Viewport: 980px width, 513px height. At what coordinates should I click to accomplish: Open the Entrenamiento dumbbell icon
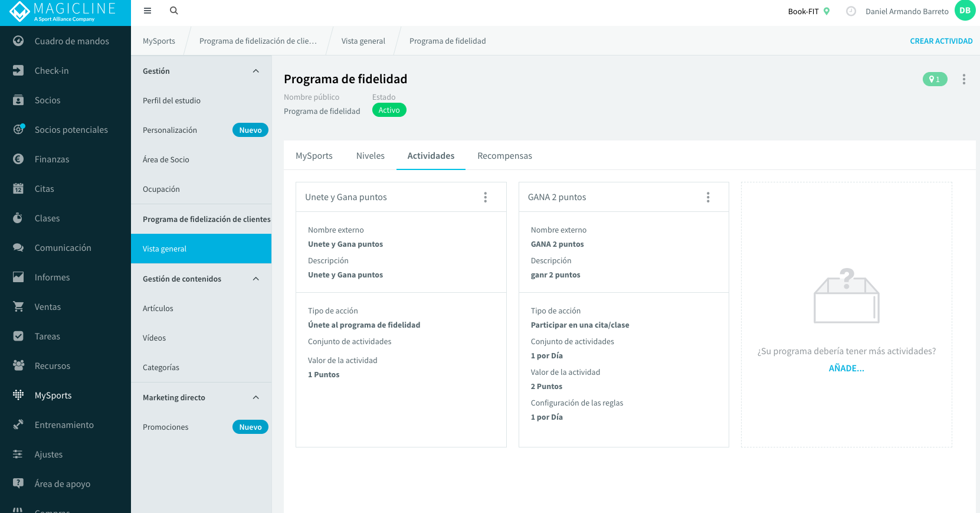(18, 424)
